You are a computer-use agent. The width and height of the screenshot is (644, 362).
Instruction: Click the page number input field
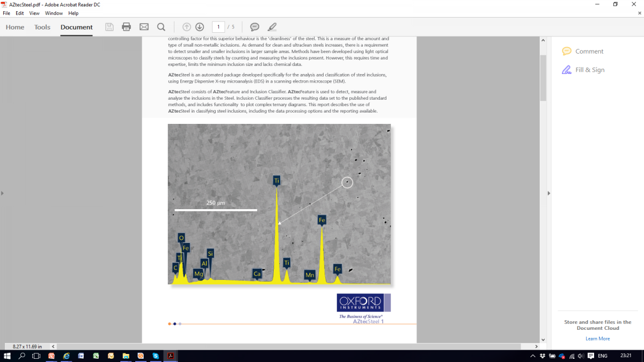[x=218, y=27]
